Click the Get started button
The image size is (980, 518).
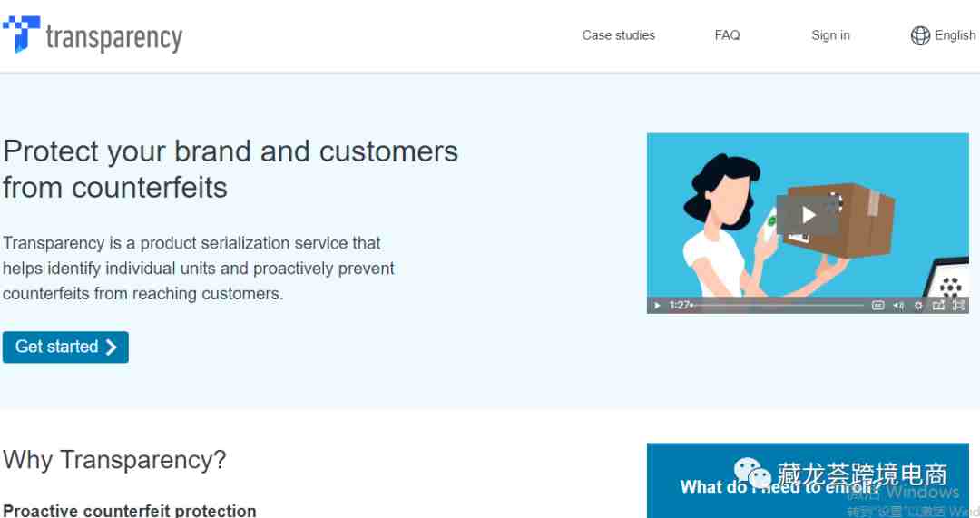point(65,347)
